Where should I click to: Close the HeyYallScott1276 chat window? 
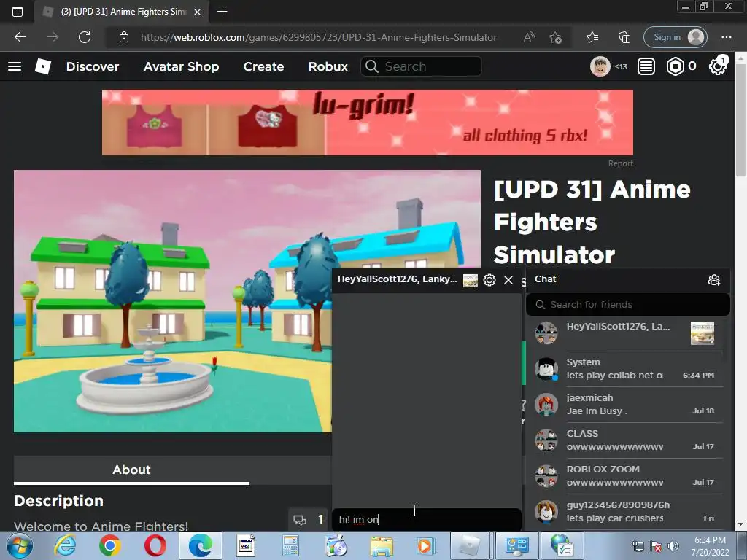pos(508,280)
